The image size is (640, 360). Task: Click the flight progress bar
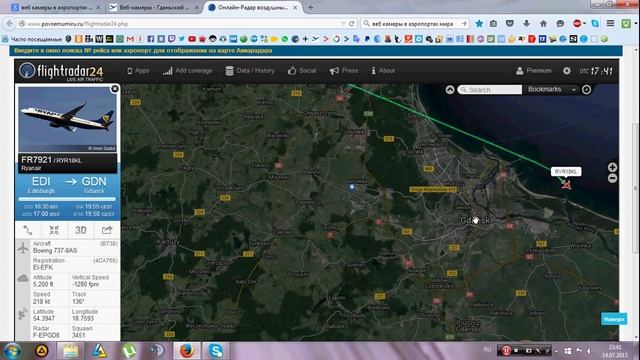67,199
